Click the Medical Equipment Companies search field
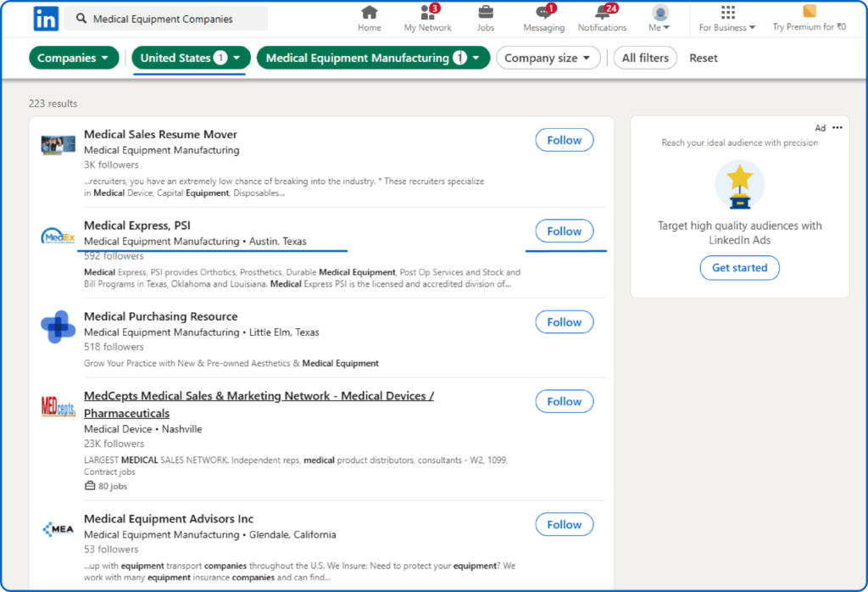 (x=166, y=19)
